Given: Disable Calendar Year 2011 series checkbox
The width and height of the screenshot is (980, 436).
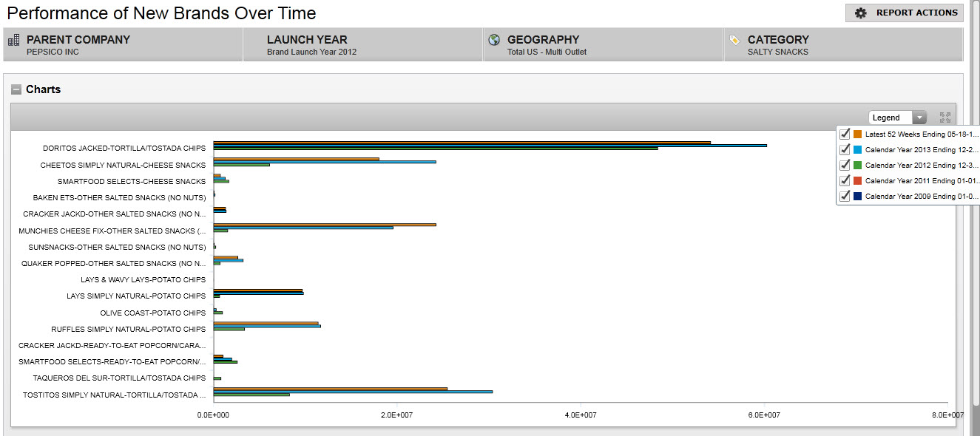Looking at the screenshot, I should pyautogui.click(x=845, y=180).
